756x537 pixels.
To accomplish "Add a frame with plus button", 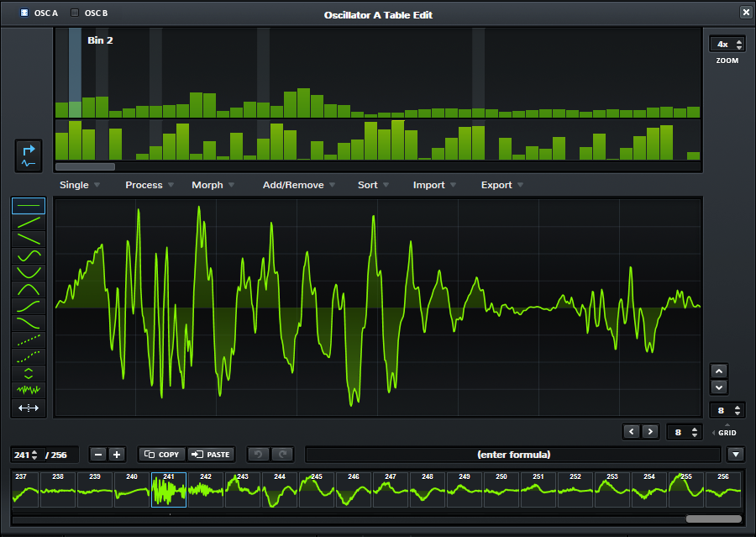I will click(x=117, y=455).
